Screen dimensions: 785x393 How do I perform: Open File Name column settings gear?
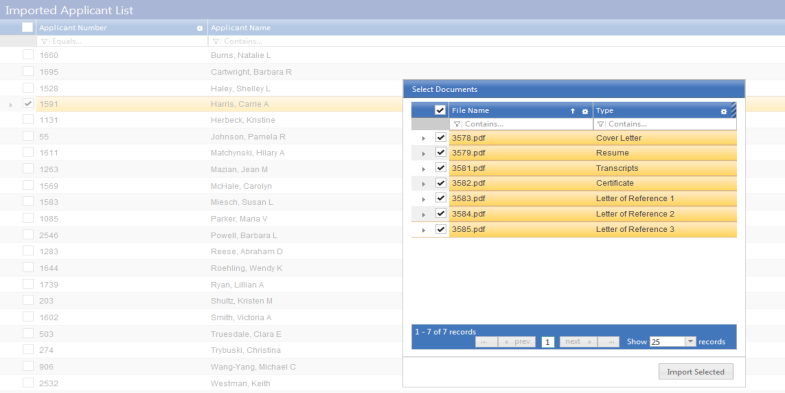click(585, 112)
